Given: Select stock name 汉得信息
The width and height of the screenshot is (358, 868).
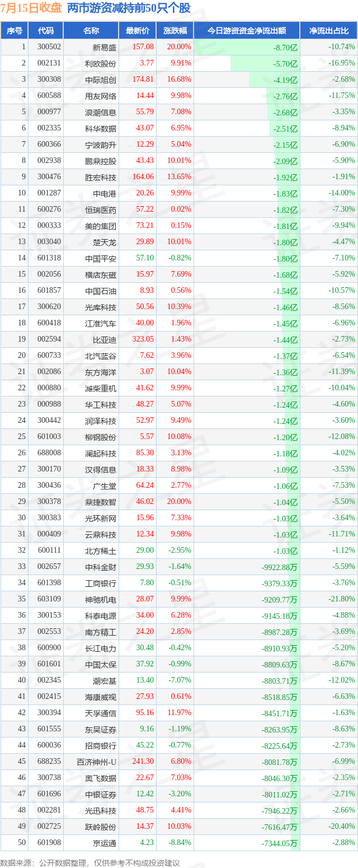Looking at the screenshot, I should tap(101, 469).
